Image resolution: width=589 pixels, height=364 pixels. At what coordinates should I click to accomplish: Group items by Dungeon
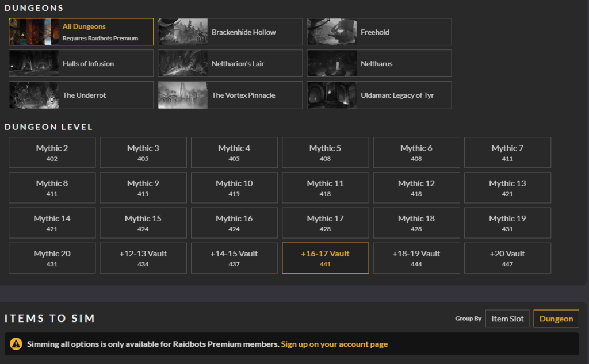coord(556,319)
